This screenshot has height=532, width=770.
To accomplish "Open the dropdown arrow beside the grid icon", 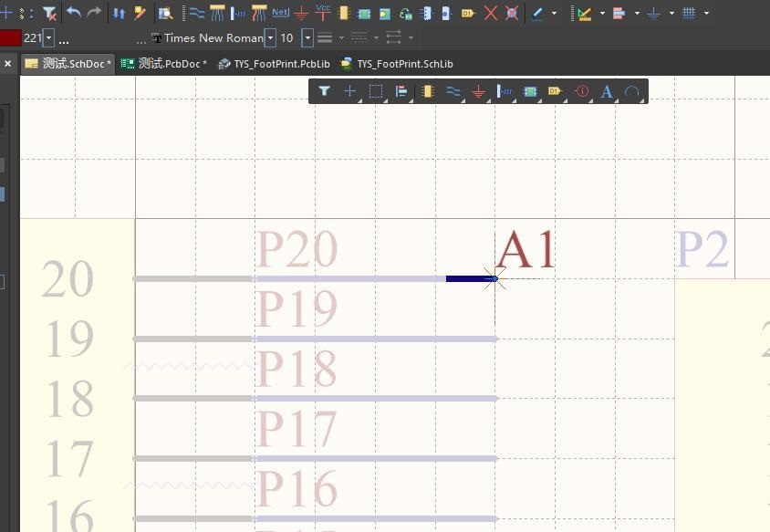I will pos(707,13).
